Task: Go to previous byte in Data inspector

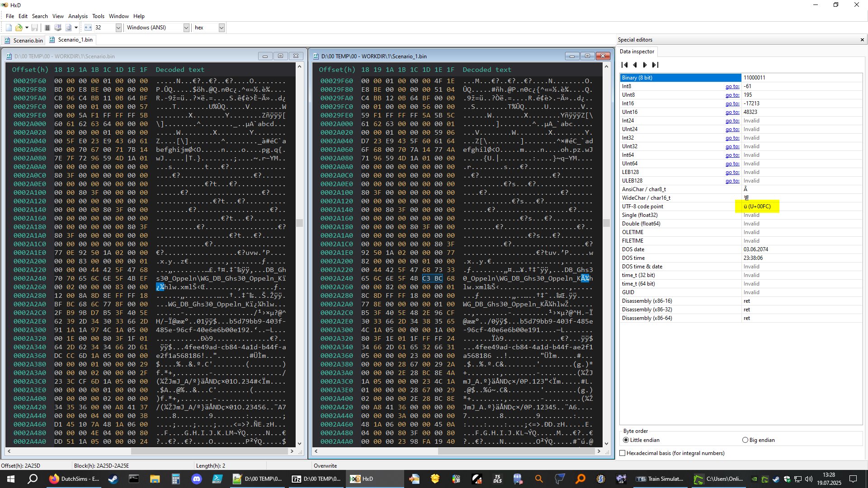Action: pos(635,65)
